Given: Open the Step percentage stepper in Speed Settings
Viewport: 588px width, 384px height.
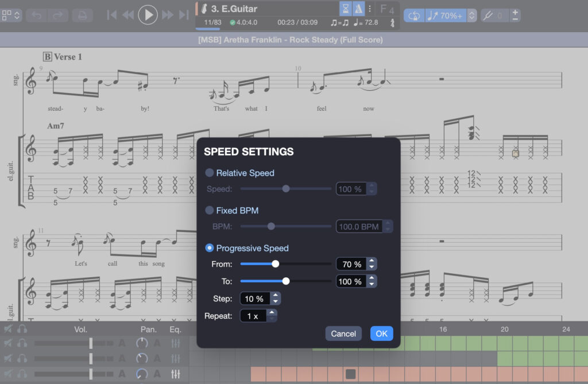Looking at the screenshot, I should [275, 298].
